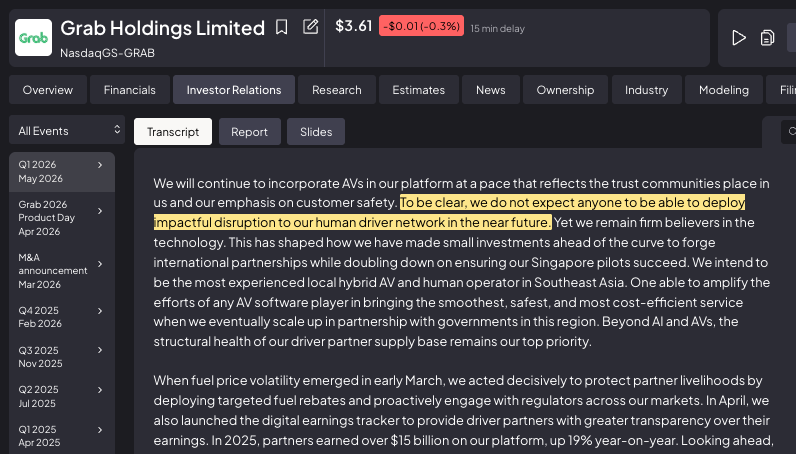Switch to the Slides view
This screenshot has height=454, width=796.
click(316, 132)
